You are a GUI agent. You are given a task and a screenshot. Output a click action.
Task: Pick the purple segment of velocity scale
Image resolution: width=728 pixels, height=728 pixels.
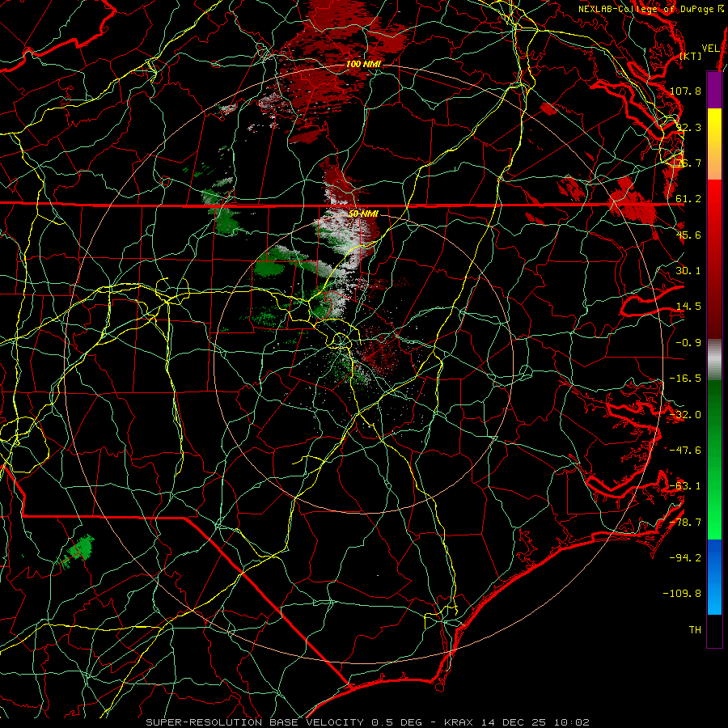coord(714,90)
